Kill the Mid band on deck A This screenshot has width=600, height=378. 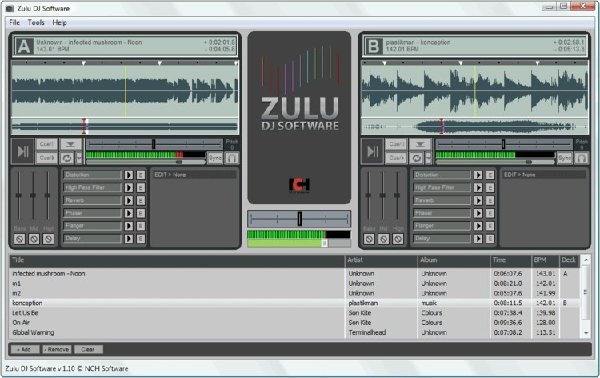(34, 239)
